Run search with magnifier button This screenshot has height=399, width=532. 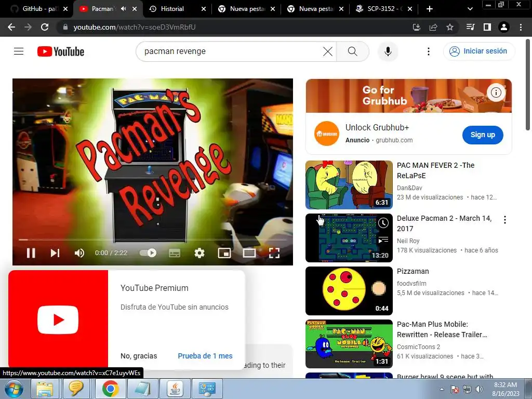353,51
